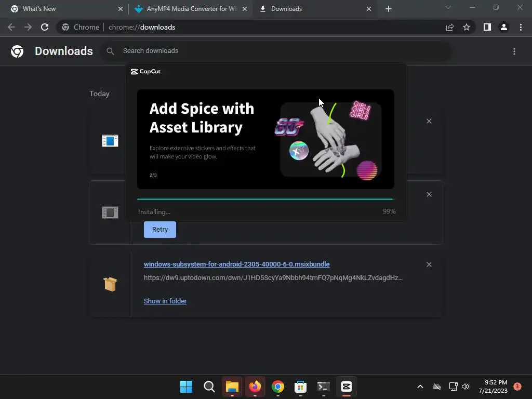This screenshot has width=532, height=399.
Task: Open Microsoft Store from the taskbar
Action: point(300,387)
